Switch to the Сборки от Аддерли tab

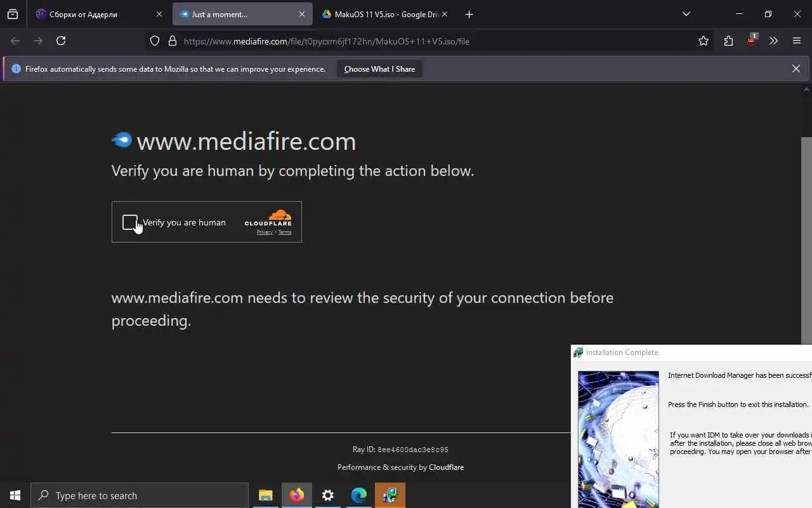point(99,14)
